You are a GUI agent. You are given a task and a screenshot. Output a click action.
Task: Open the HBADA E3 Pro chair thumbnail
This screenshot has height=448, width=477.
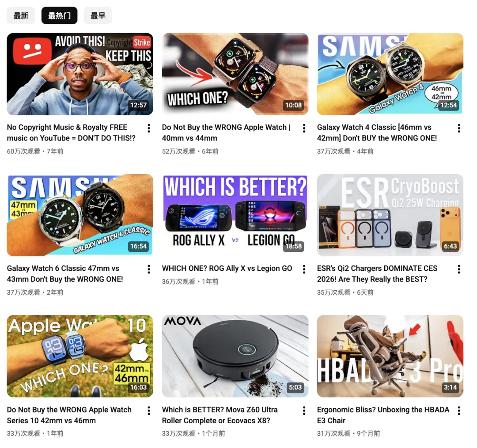(390, 356)
